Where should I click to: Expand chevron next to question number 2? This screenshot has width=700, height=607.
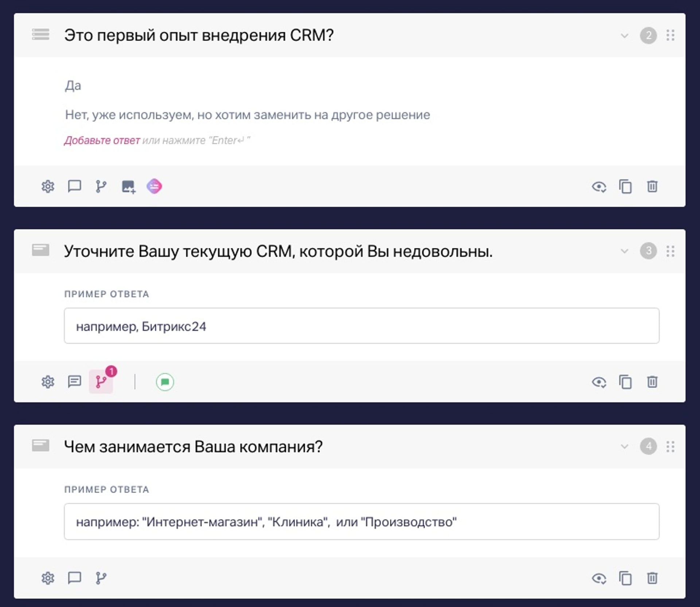[625, 36]
